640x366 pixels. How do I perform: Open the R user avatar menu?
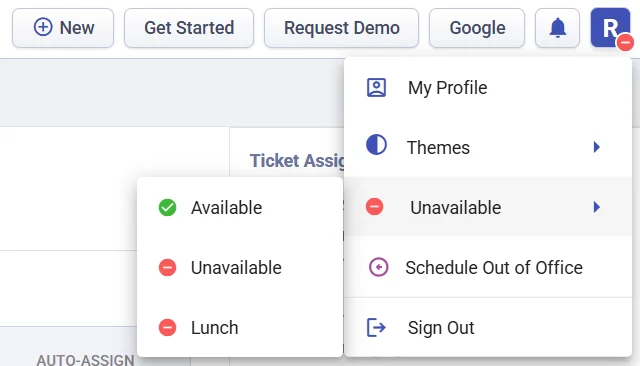610,28
